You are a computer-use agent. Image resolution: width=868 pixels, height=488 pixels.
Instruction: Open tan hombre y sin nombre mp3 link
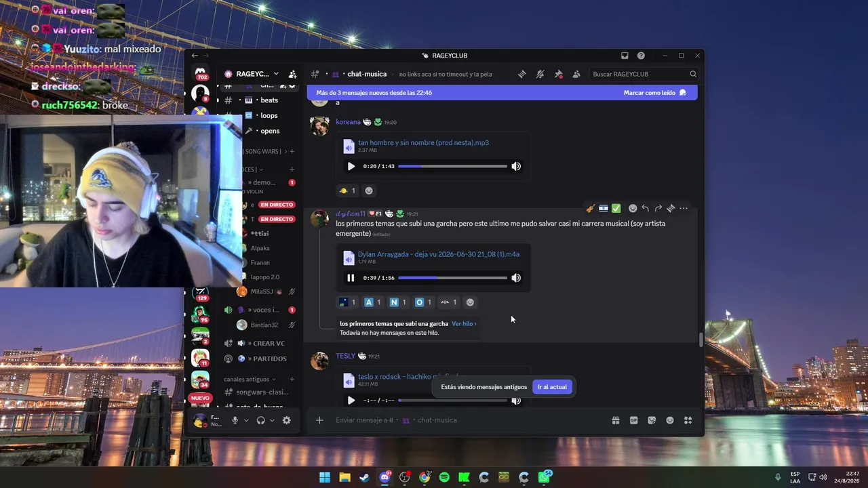[x=423, y=143]
